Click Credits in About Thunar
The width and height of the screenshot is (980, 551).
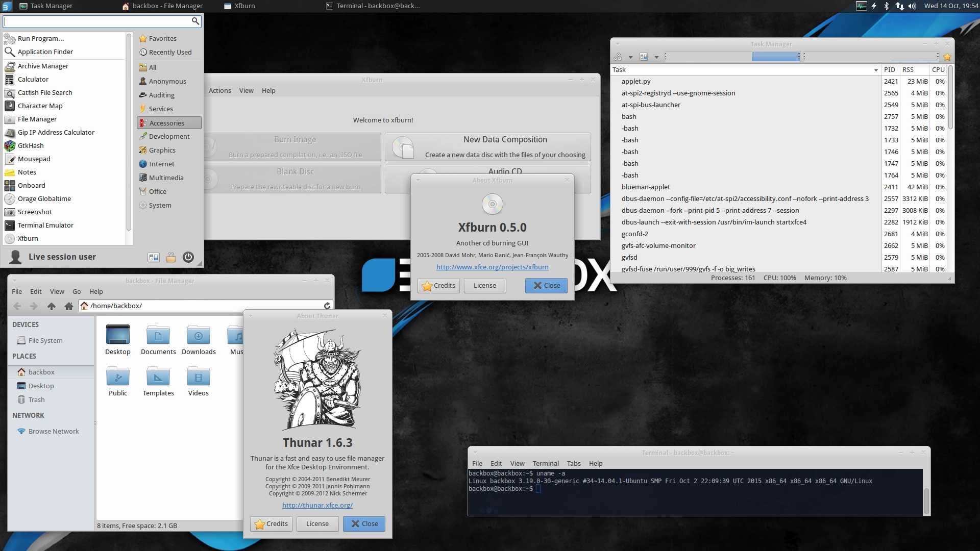pos(272,524)
